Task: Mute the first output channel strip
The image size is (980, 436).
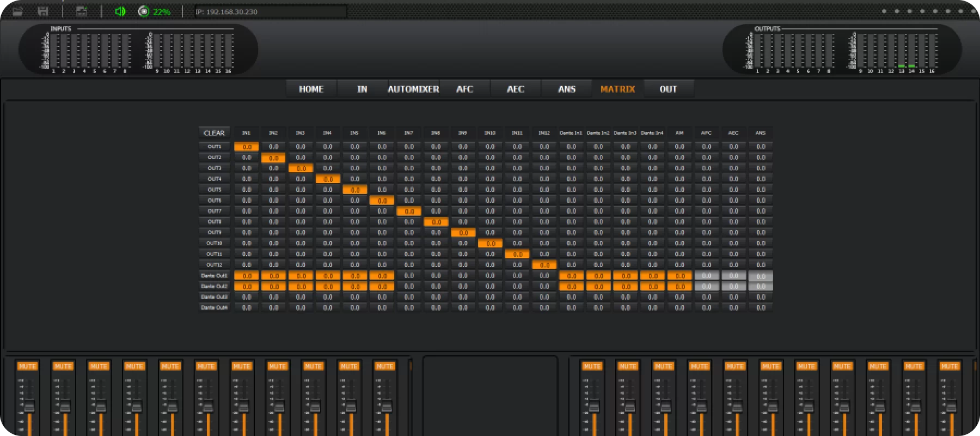Action: [x=592, y=366]
